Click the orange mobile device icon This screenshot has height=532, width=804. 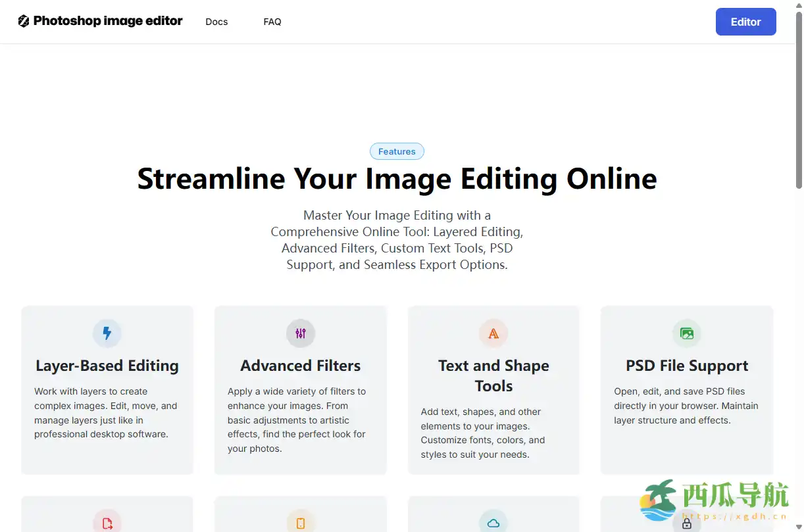pos(301,523)
